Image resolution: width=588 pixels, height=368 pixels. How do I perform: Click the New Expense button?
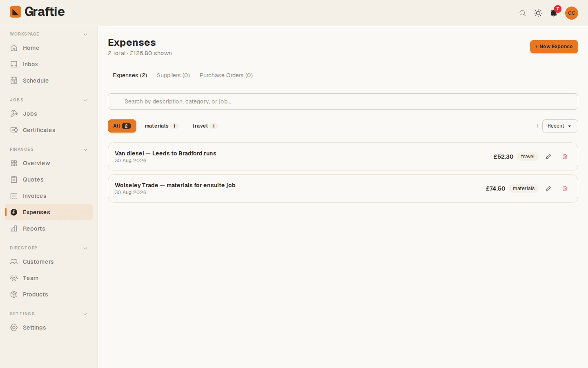pos(554,47)
